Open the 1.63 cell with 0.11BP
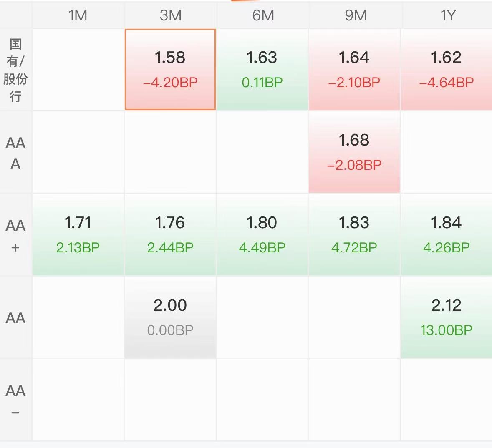This screenshot has width=492, height=448. (262, 69)
